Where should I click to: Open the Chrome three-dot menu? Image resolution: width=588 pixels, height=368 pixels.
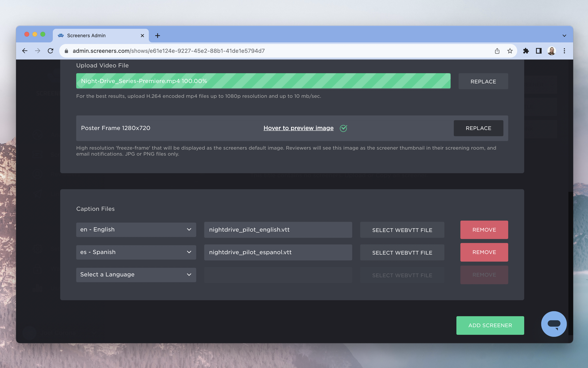(564, 51)
